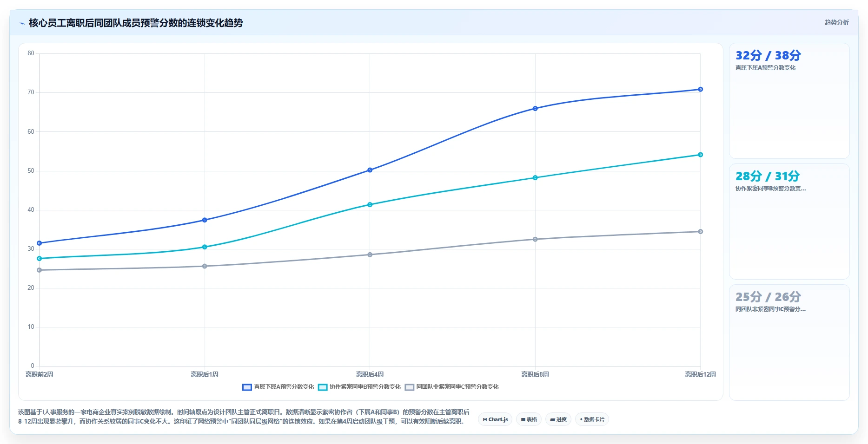Click the 趋势分析 label in the header
The image size is (868, 444).
(836, 22)
